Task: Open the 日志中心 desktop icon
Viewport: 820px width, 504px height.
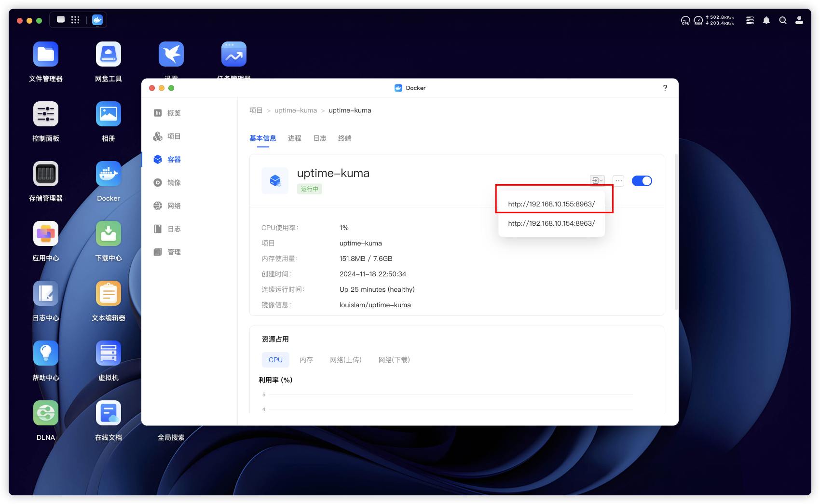Action: [x=46, y=293]
